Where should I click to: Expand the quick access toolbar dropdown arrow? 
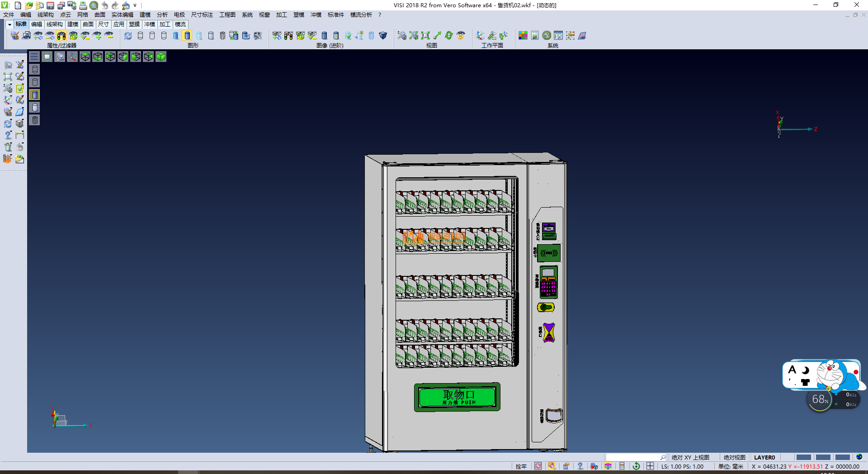tap(135, 5)
